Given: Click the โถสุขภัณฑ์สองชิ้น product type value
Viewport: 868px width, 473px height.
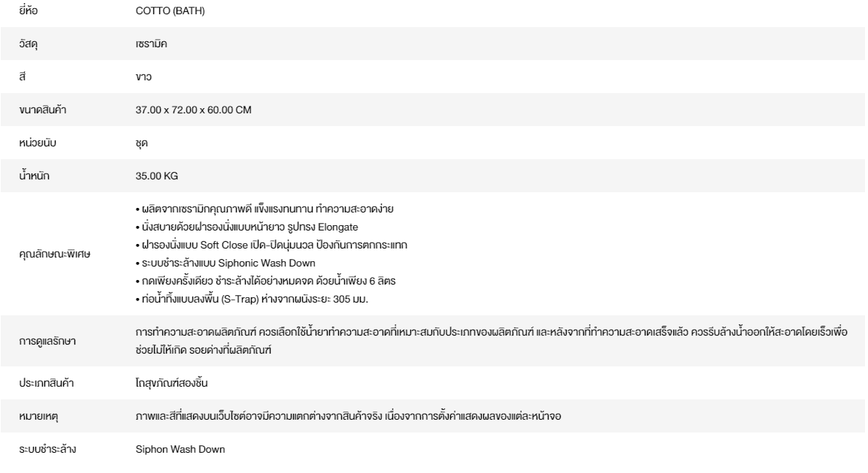Looking at the screenshot, I should point(168,383).
